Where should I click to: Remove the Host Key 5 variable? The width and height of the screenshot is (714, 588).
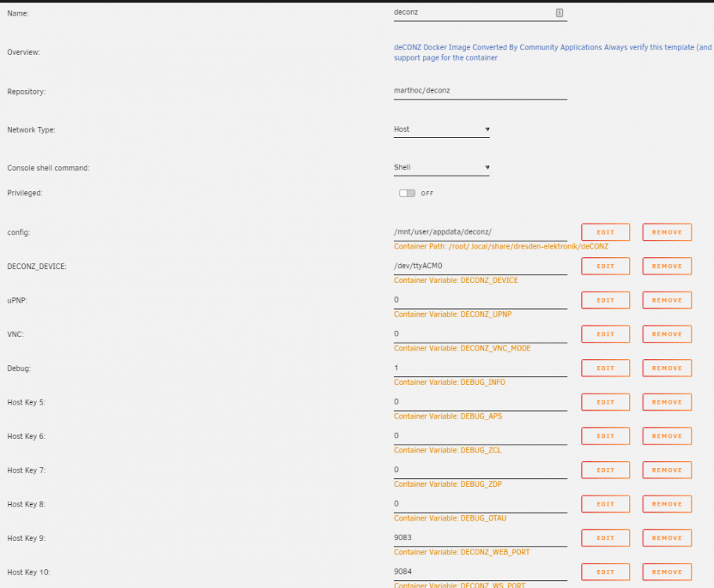point(667,402)
